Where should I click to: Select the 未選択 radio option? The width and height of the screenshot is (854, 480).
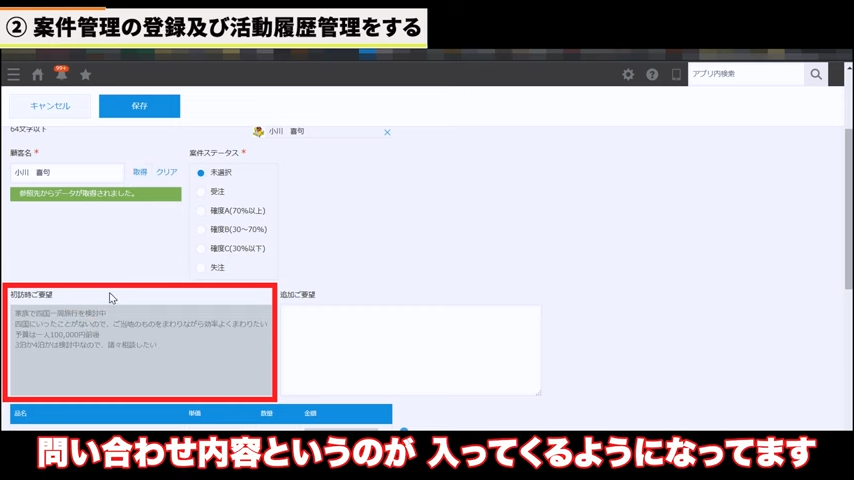click(200, 173)
